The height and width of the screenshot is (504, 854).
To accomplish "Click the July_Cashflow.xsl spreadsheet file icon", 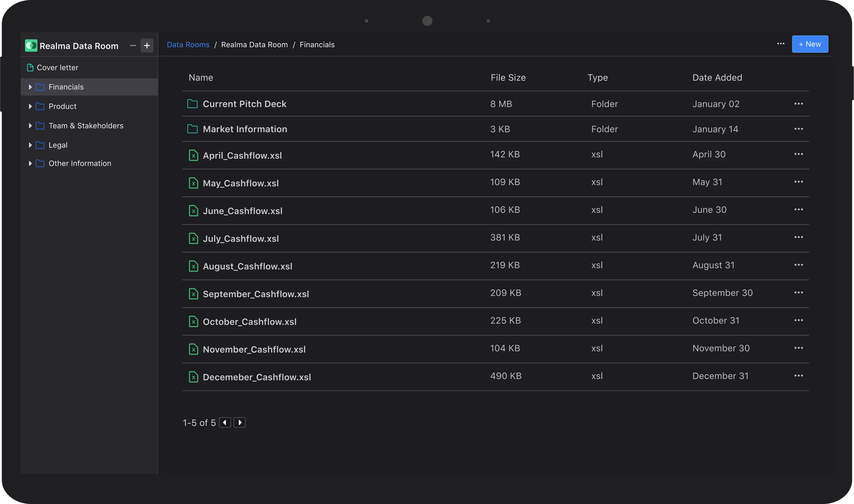I will coord(193,238).
